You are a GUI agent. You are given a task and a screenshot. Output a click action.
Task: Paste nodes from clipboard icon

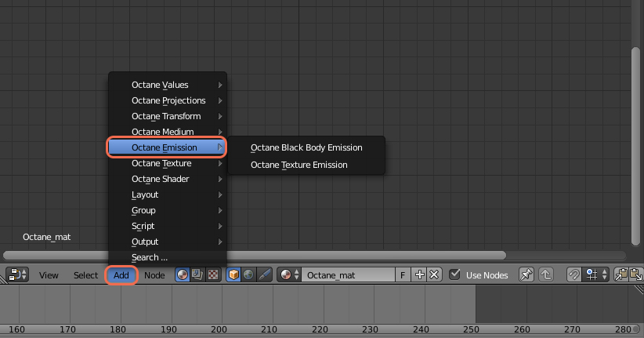tap(637, 275)
